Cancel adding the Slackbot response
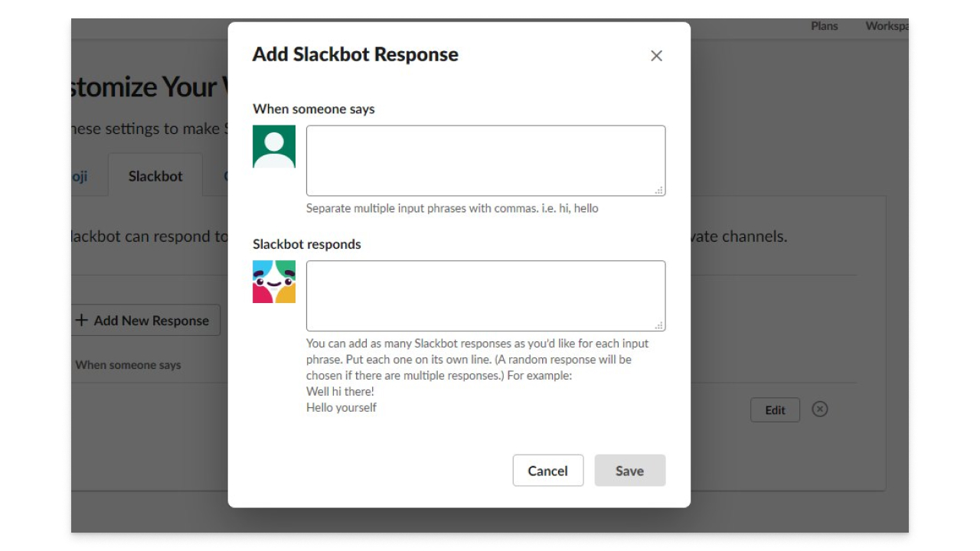 (548, 471)
